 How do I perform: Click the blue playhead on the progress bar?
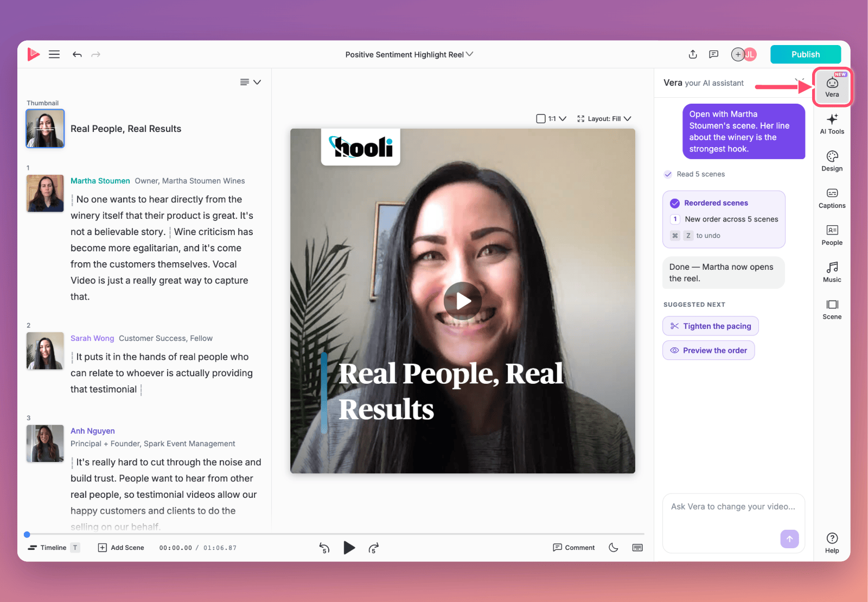(27, 534)
